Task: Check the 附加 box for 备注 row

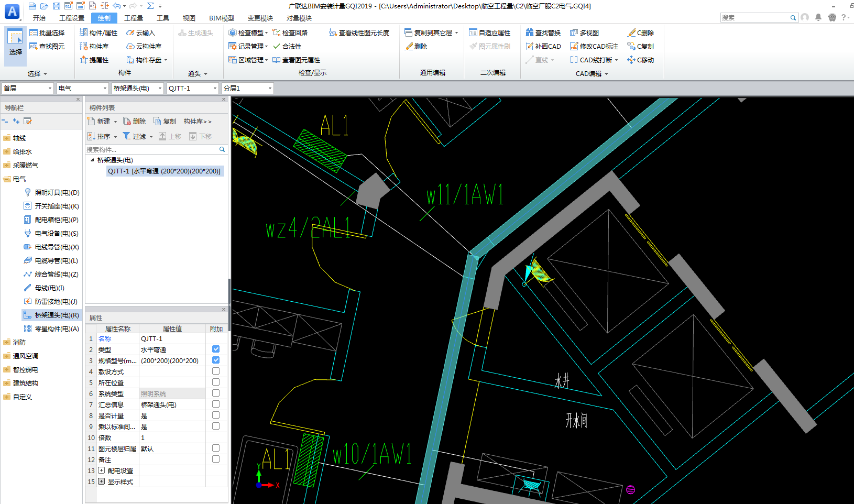Action: (216, 459)
